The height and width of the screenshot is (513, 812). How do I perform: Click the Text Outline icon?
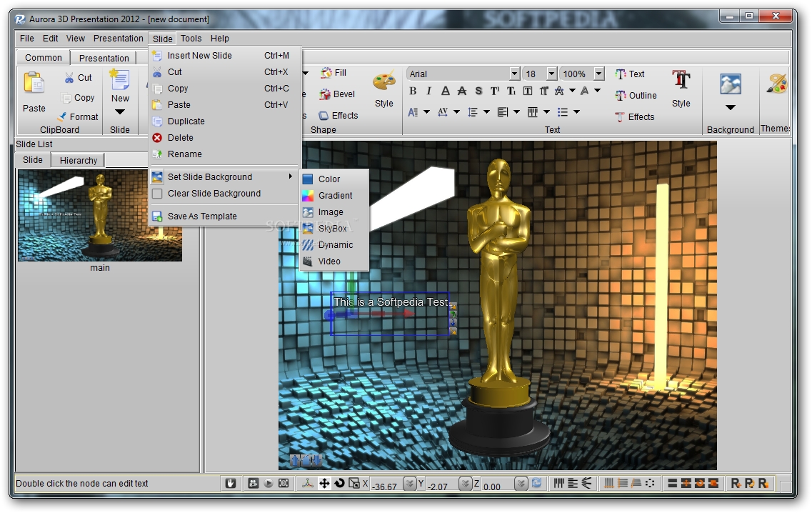point(621,95)
